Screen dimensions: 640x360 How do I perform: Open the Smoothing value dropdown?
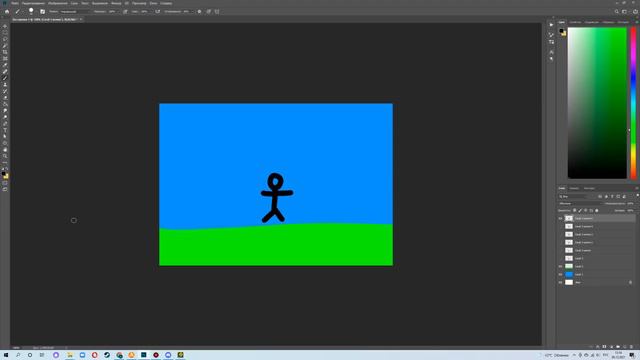pos(193,11)
